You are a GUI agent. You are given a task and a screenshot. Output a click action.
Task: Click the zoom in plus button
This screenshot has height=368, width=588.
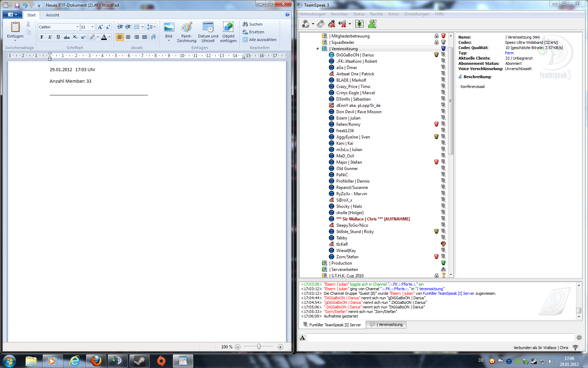tap(280, 347)
